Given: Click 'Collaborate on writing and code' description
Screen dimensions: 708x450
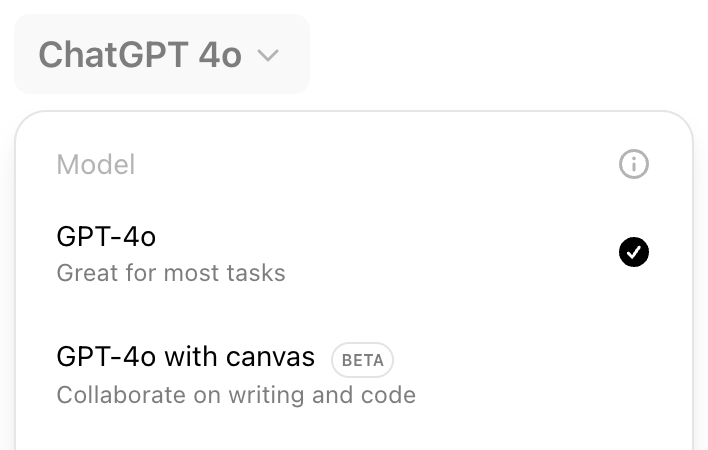Looking at the screenshot, I should (x=236, y=394).
